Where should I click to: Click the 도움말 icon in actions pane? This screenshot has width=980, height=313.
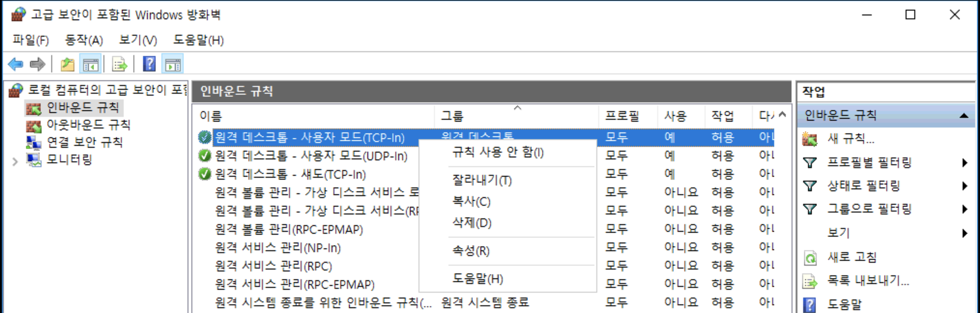point(809,304)
